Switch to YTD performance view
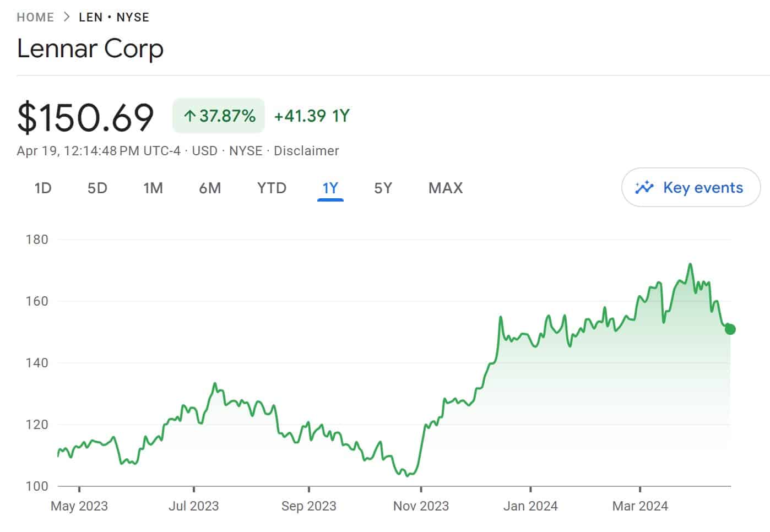This screenshot has height=532, width=770. [271, 188]
